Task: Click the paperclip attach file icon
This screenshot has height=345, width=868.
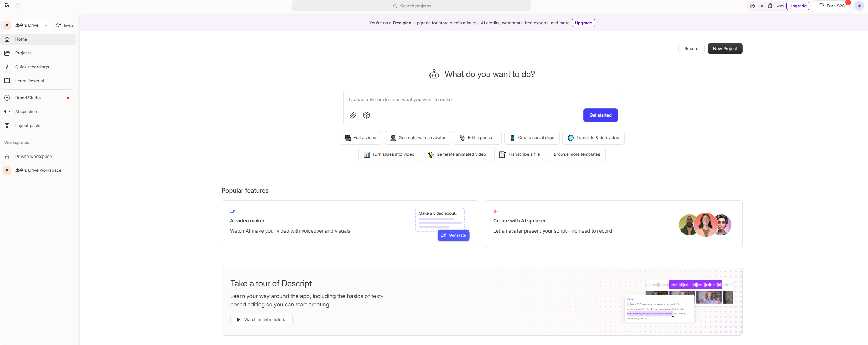Action: [x=353, y=115]
